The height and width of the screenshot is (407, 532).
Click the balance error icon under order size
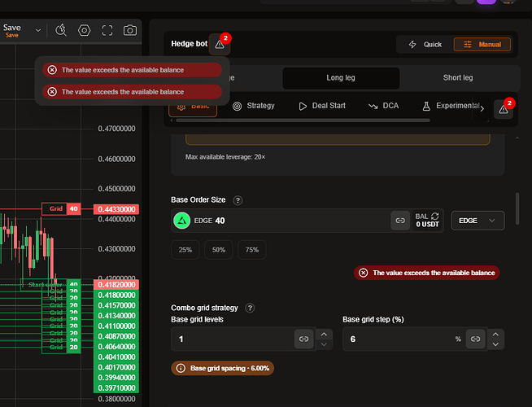click(364, 273)
